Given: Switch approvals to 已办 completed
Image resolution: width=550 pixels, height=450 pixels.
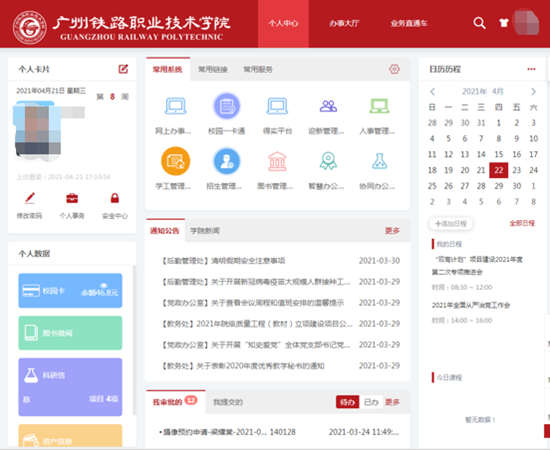Looking at the screenshot, I should [371, 402].
